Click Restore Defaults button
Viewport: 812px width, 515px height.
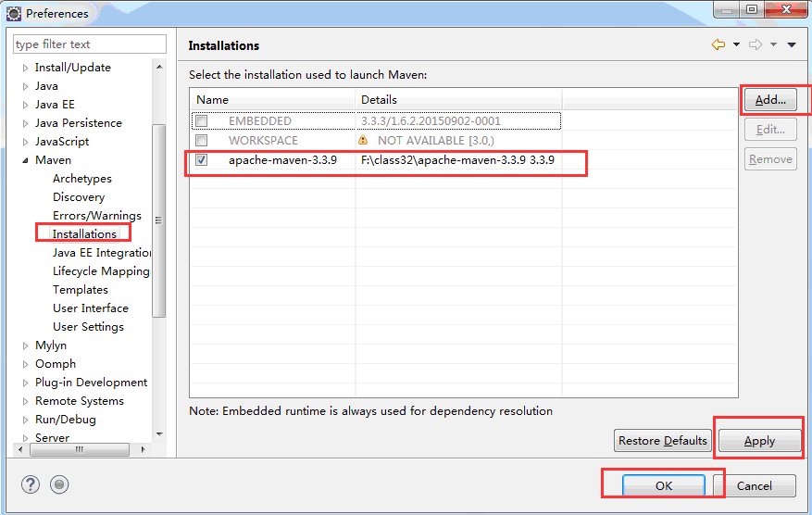coord(662,440)
